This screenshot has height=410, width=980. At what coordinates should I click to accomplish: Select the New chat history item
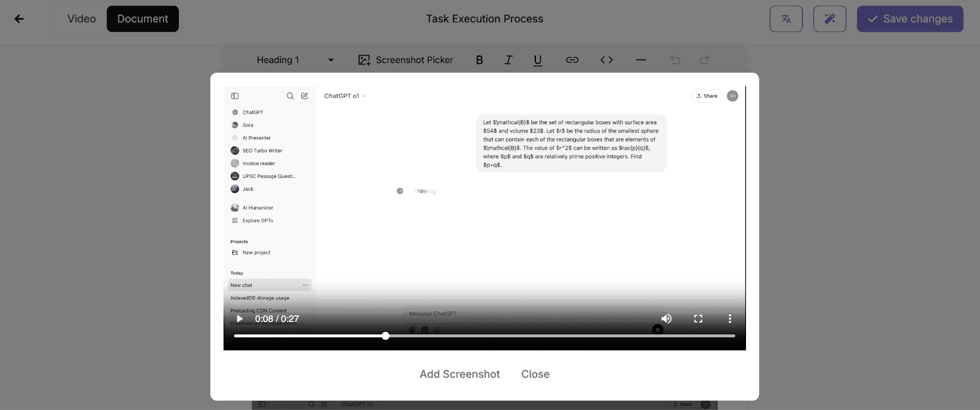(x=269, y=285)
